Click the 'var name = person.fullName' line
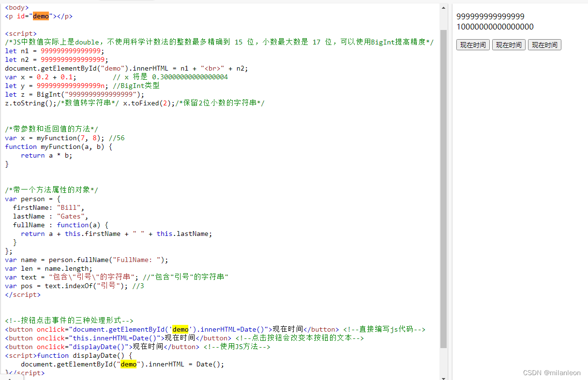 point(87,260)
